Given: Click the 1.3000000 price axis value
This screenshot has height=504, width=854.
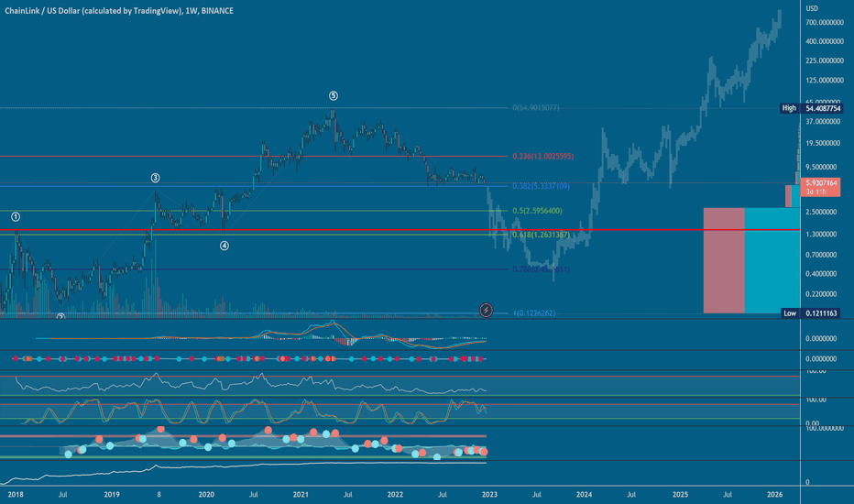Looking at the screenshot, I should coord(821,235).
